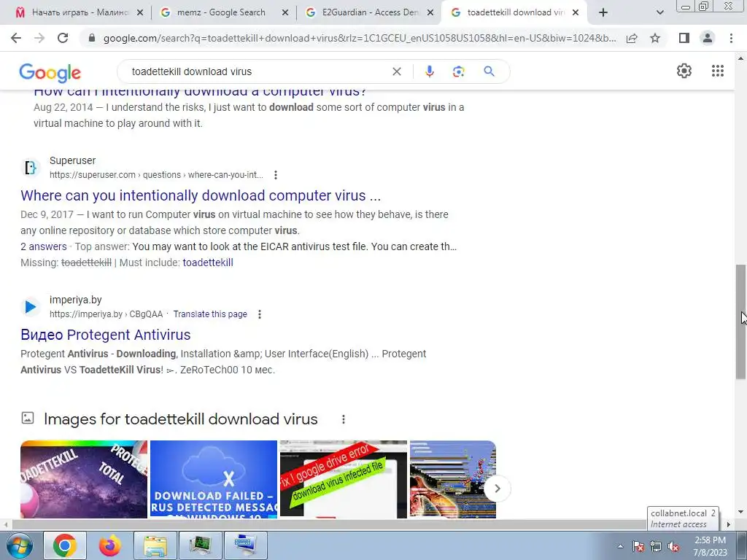This screenshot has width=747, height=560.
Task: Start voice search with microphone
Action: coord(429,71)
